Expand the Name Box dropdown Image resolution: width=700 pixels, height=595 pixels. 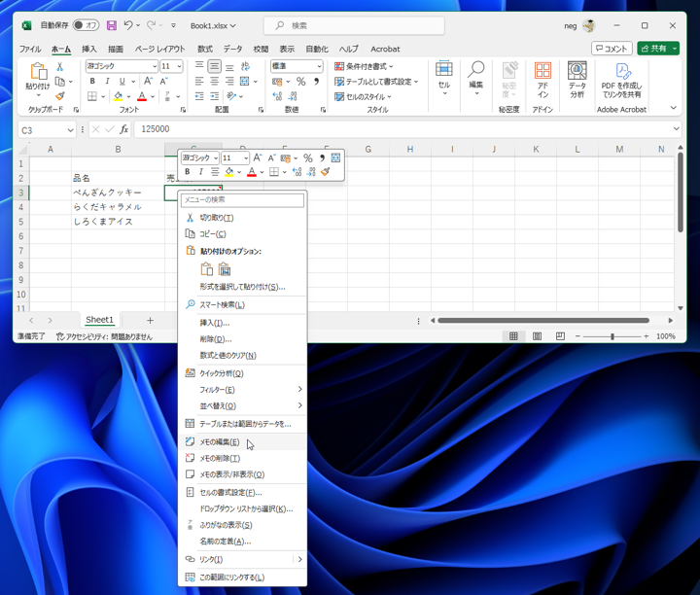pos(70,130)
